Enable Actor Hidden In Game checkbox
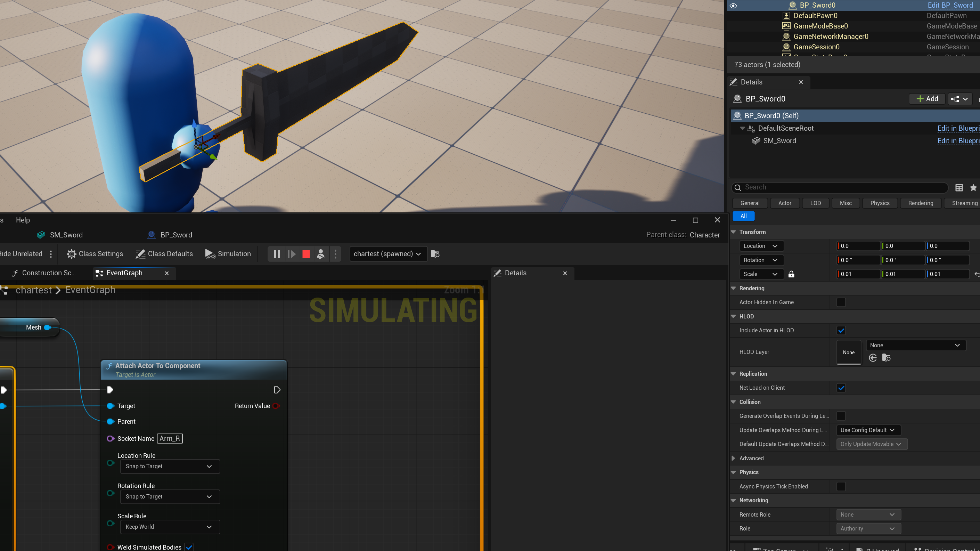980x551 pixels. pos(841,302)
